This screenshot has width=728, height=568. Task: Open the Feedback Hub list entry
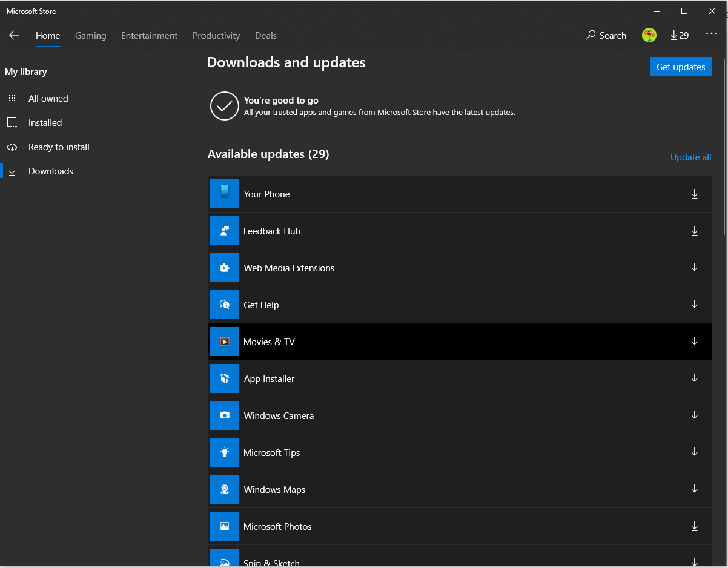point(460,231)
